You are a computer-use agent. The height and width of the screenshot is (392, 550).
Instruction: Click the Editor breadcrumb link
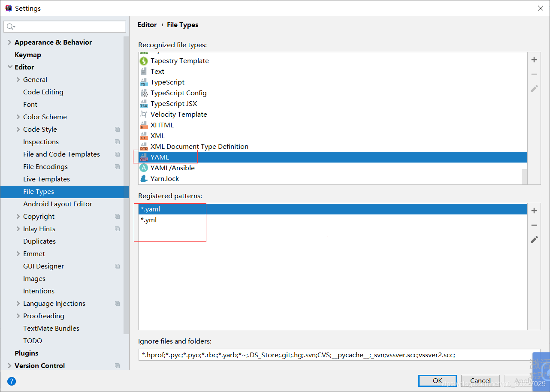(x=147, y=24)
